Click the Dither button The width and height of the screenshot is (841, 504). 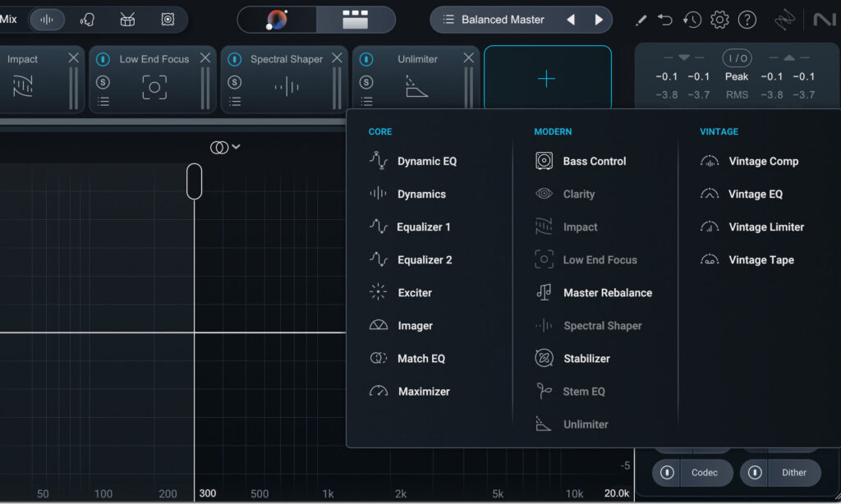pos(794,472)
